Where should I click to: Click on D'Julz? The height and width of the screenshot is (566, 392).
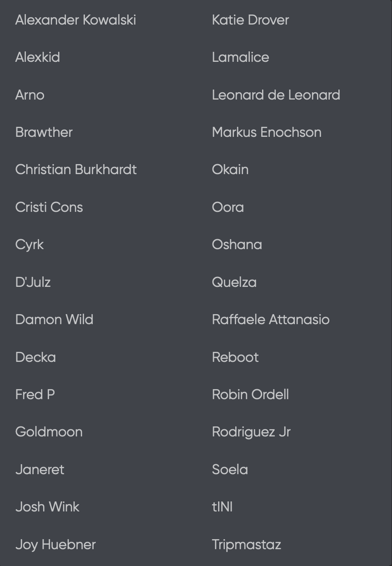[x=33, y=282]
